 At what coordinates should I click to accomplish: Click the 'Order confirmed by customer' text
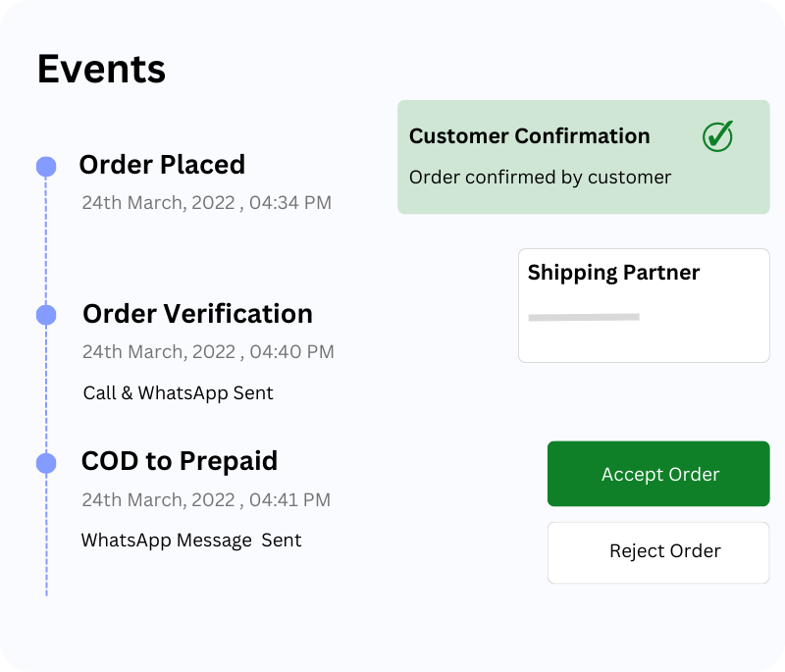click(540, 178)
